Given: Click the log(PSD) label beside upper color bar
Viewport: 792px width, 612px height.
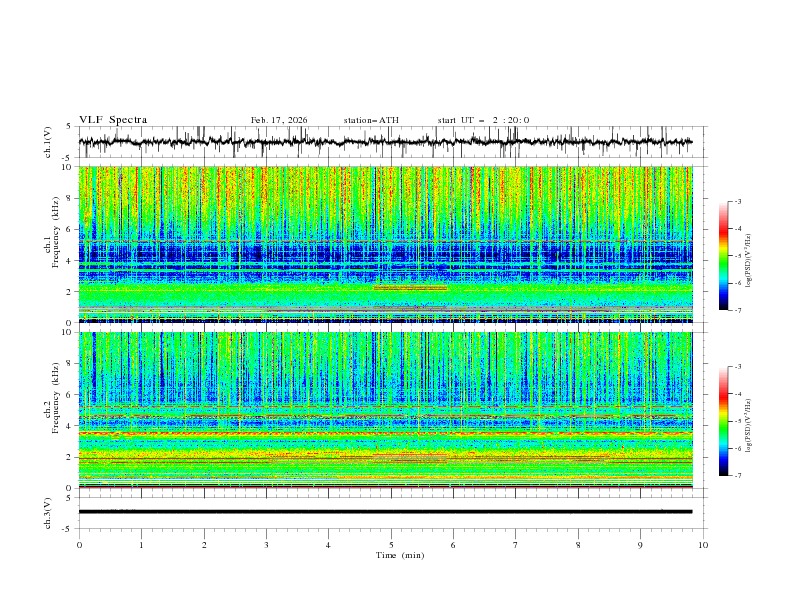Looking at the screenshot, I should [749, 256].
